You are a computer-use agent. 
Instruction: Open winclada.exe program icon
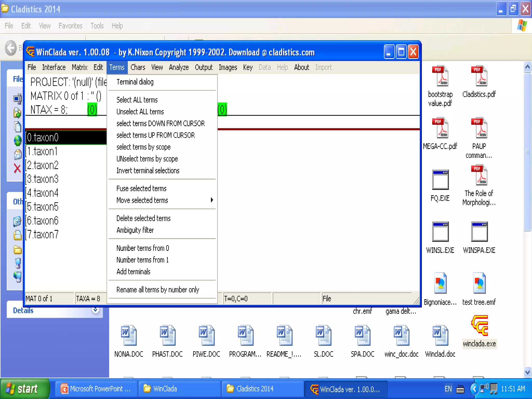pyautogui.click(x=480, y=326)
